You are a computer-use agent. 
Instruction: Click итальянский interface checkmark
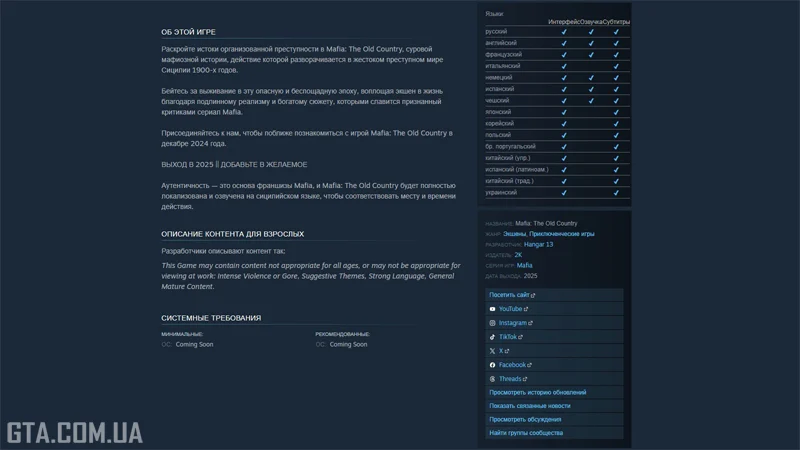(x=564, y=66)
